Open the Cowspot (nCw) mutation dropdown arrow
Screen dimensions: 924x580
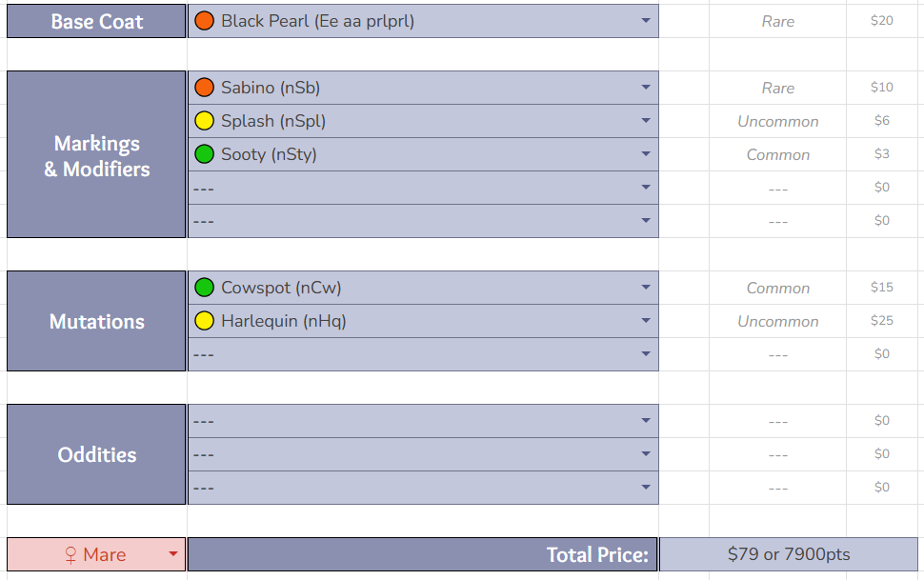pos(645,288)
